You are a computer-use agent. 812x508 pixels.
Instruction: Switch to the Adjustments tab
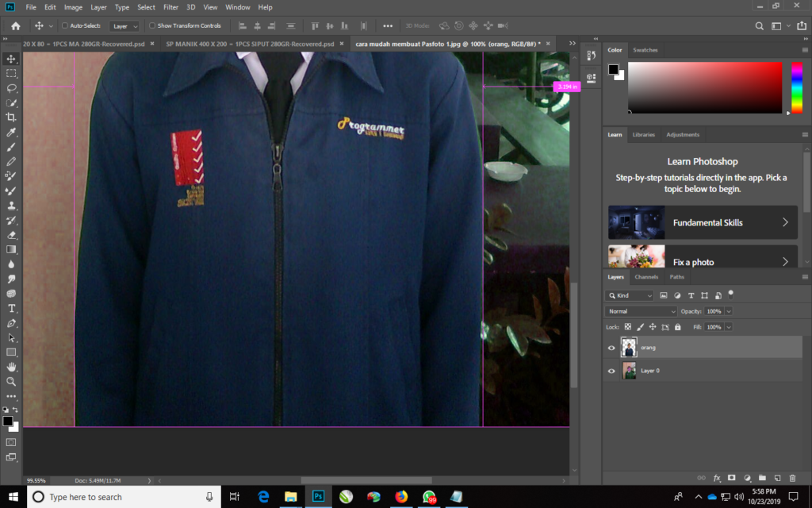[683, 135]
